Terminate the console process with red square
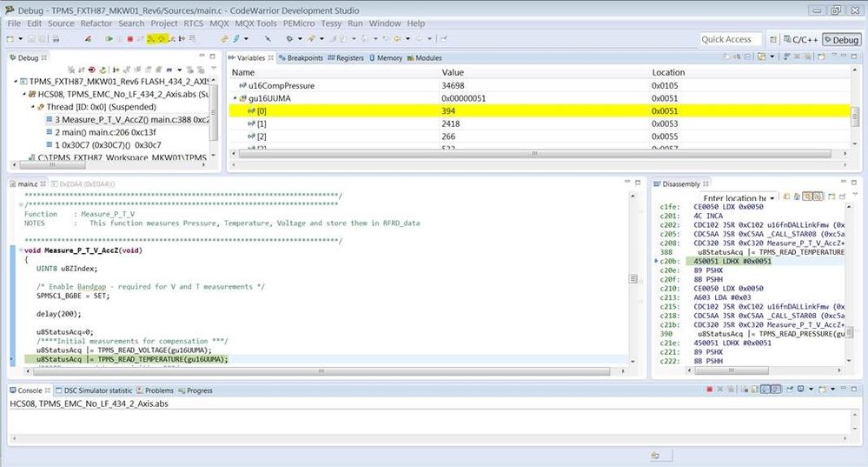 (709, 390)
